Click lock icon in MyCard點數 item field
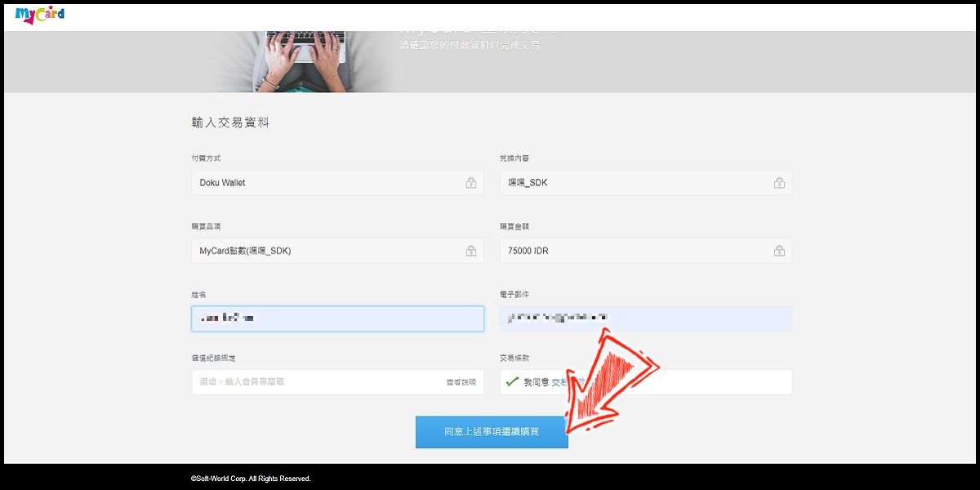Viewport: 980px width, 490px height. 471,251
